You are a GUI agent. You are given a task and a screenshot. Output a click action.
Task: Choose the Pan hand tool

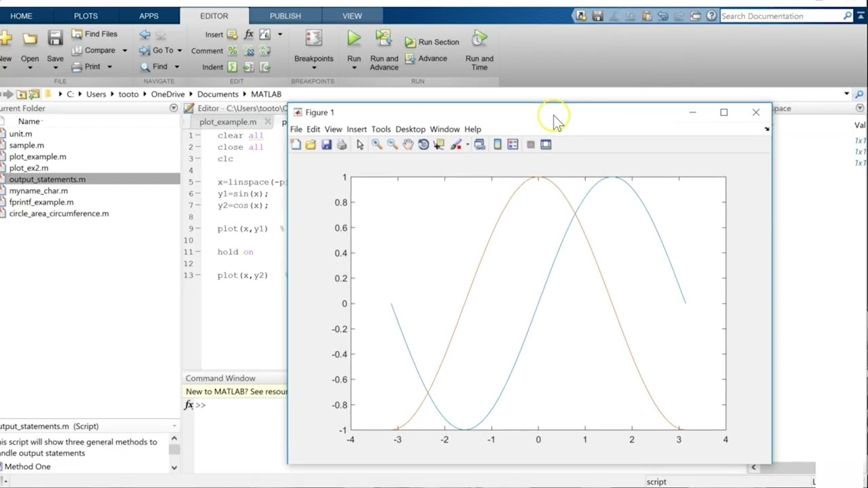[x=408, y=144]
